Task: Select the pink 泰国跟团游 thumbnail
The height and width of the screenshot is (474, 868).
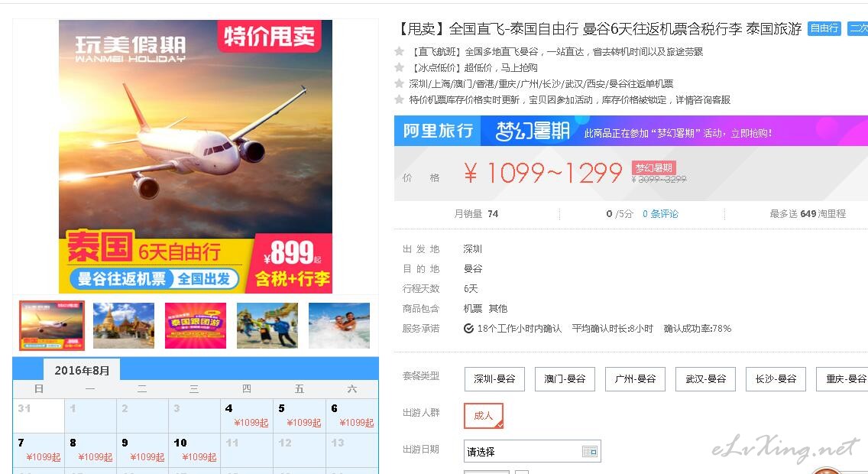Action: 196,326
